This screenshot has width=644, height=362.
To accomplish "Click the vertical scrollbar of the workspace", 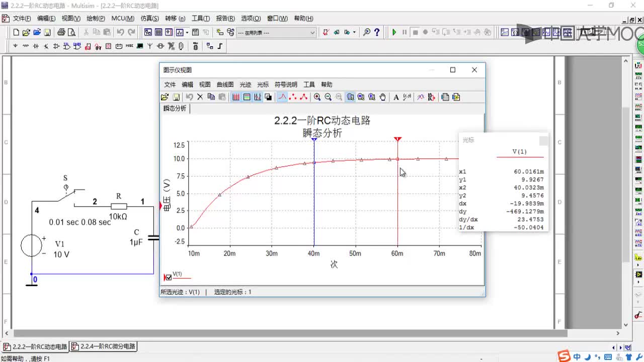I will [626, 184].
